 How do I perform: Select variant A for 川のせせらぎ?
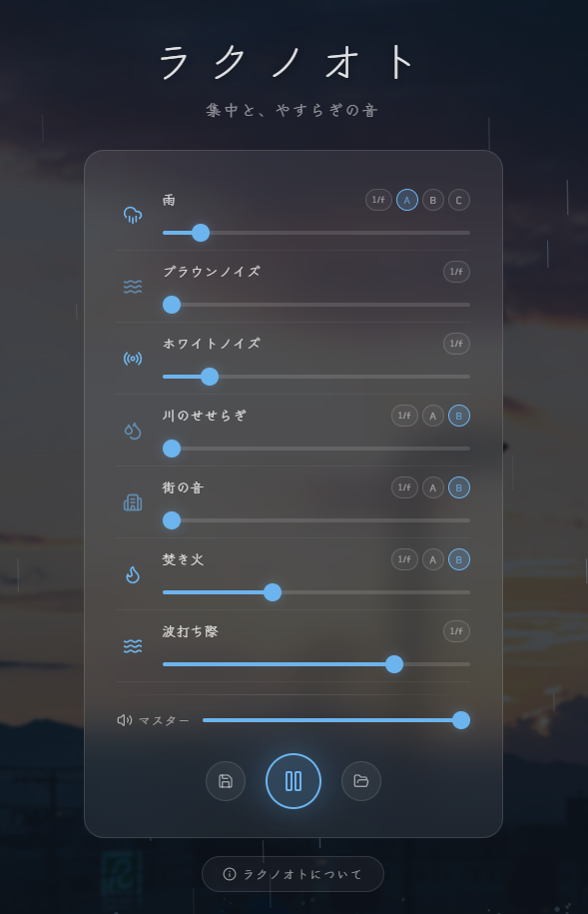click(x=433, y=416)
